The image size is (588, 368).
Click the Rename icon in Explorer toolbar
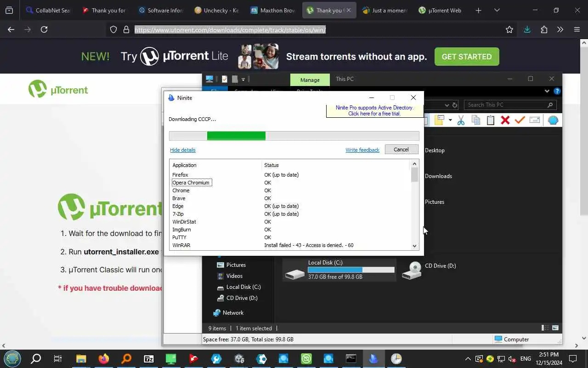[x=535, y=121]
